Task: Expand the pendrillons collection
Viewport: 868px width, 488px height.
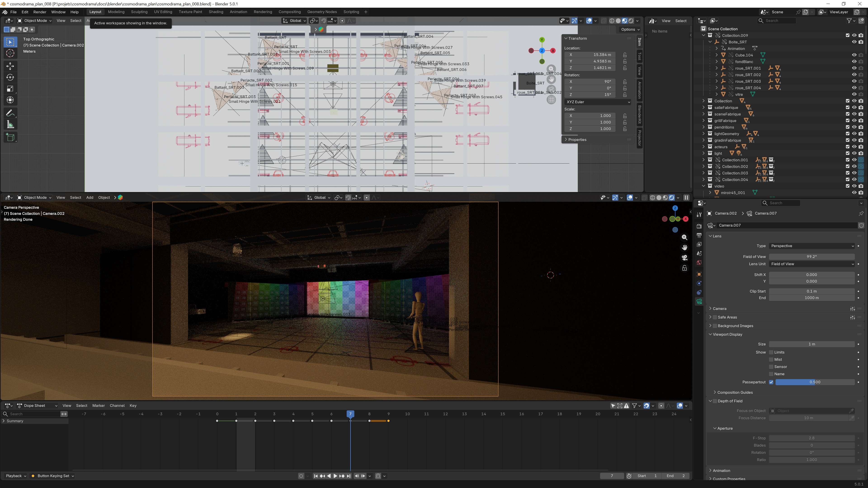Action: pos(704,127)
